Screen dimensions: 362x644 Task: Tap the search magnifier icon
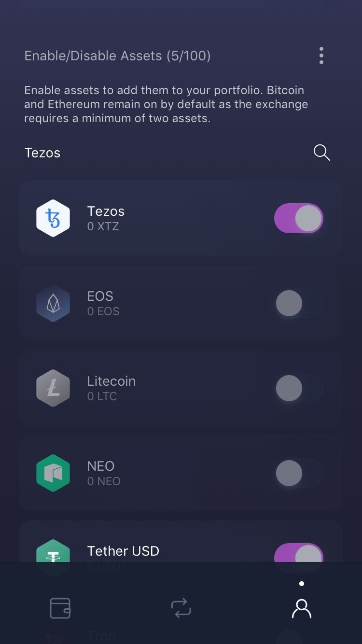(x=321, y=153)
